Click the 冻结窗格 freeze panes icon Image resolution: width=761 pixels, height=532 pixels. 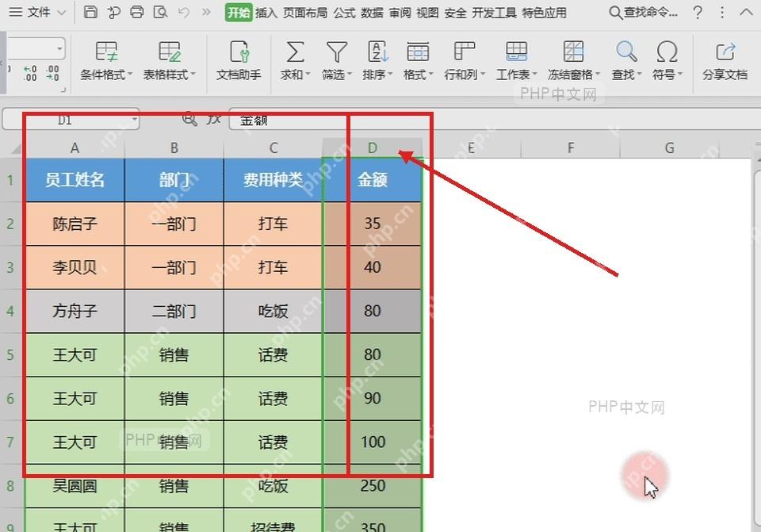573,52
